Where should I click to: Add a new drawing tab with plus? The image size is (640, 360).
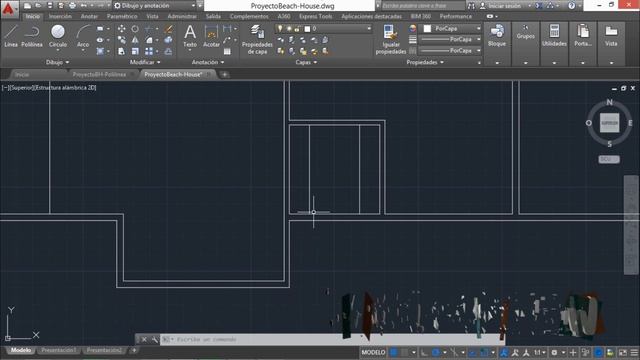tap(224, 75)
